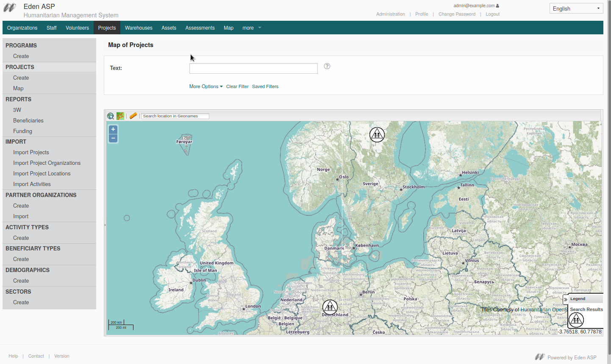611x364 pixels.
Task: Click Powered by Eden ASP link
Action: pyautogui.click(x=572, y=358)
